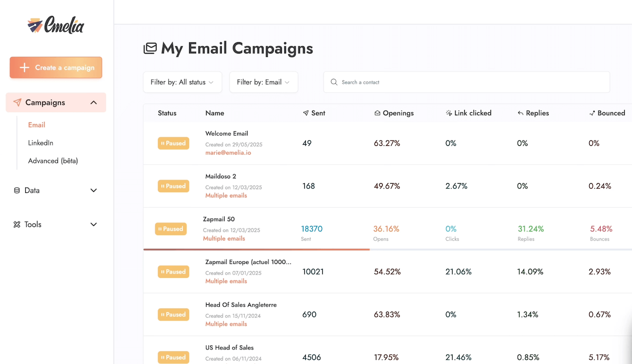Toggle the Paused status of Welcome Email
This screenshot has height=364, width=632.
174,143
